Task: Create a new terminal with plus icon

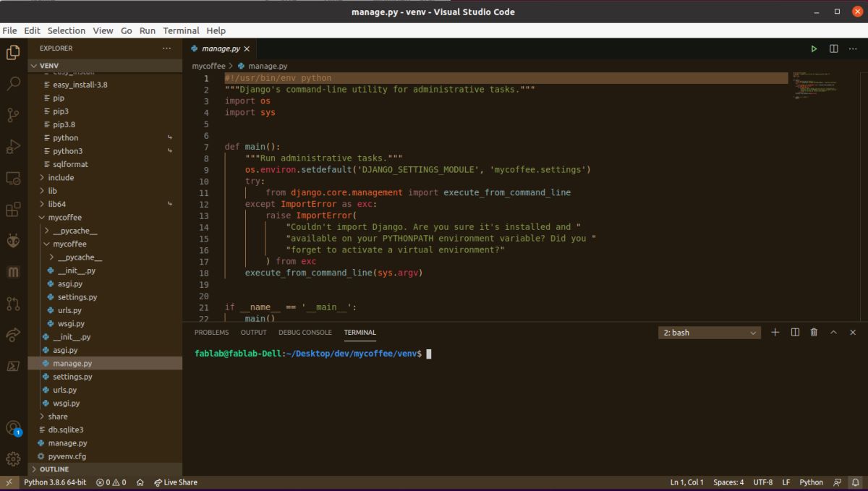Action: click(775, 332)
